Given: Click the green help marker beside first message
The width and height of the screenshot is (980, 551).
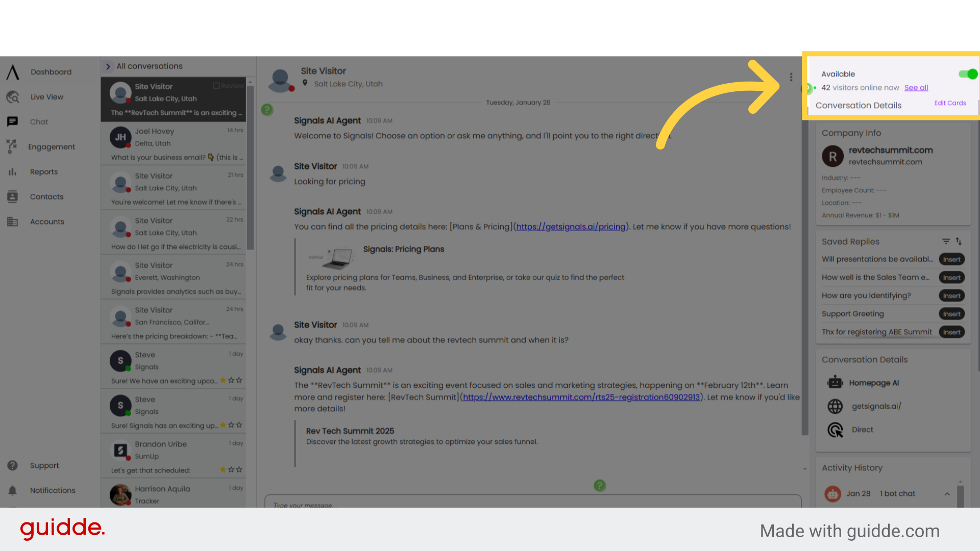Looking at the screenshot, I should pos(267,110).
